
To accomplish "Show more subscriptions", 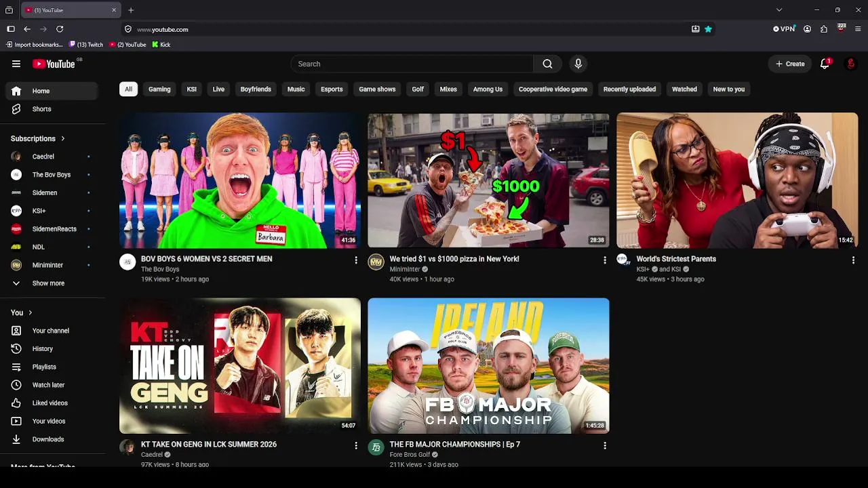I will (x=53, y=283).
